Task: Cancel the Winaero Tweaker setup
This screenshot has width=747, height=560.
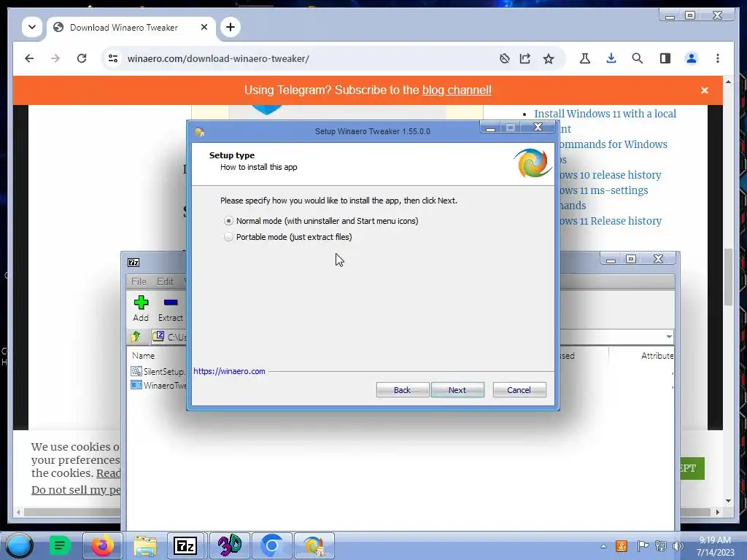Action: click(x=519, y=390)
